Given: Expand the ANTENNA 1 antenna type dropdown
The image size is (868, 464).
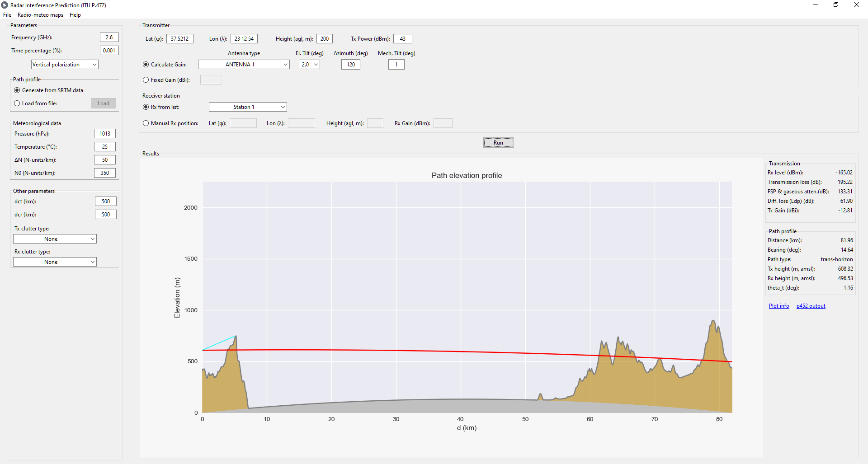Looking at the screenshot, I should 244,65.
